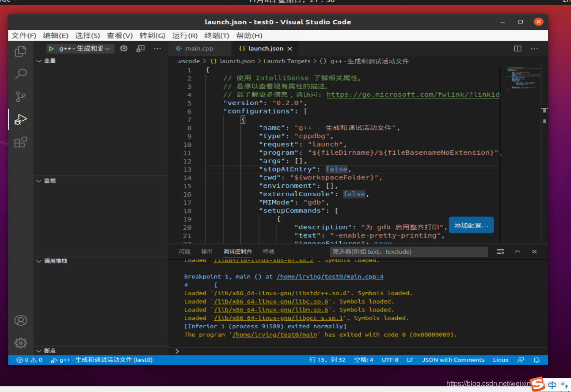Split the editor to the right
The image size is (571, 392).
(x=518, y=49)
